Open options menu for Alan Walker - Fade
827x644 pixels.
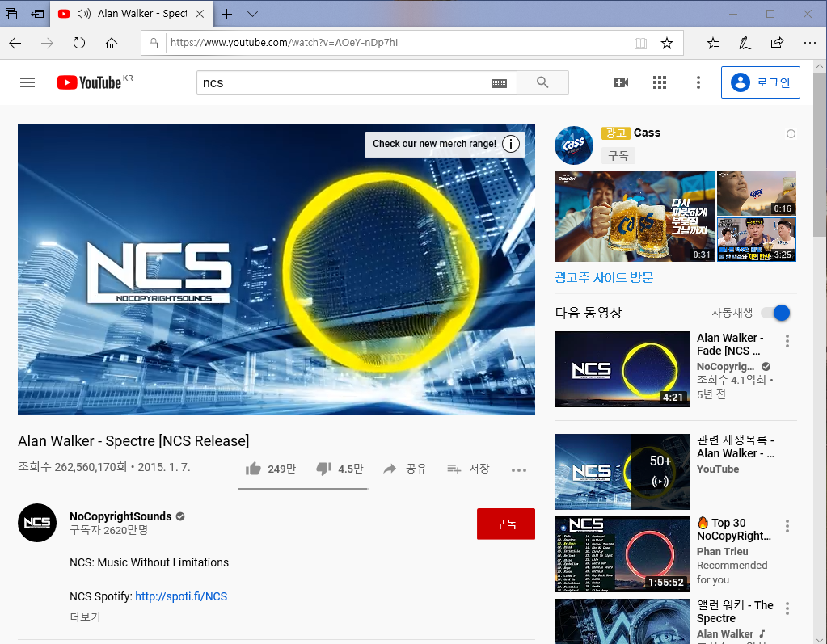[787, 341]
